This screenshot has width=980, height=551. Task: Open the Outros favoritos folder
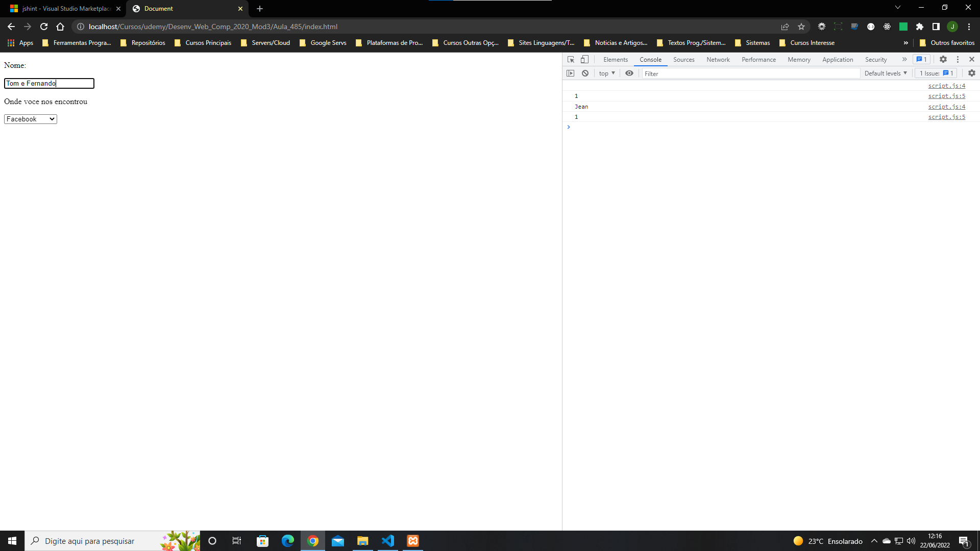(x=947, y=43)
